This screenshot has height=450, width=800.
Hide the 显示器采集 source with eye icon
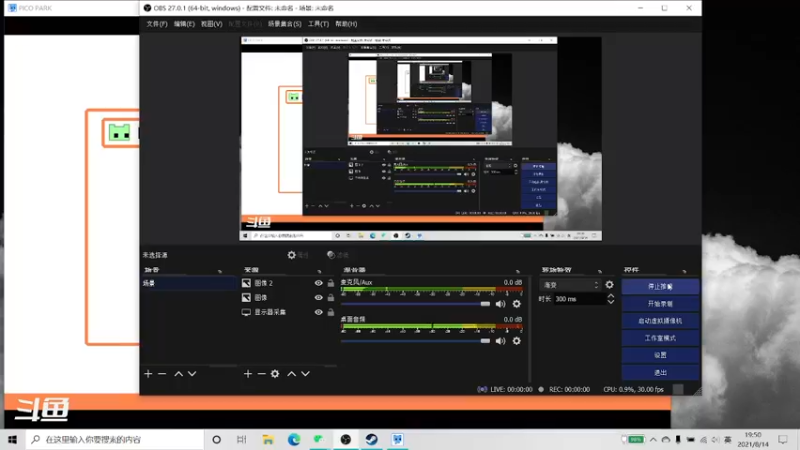click(318, 312)
